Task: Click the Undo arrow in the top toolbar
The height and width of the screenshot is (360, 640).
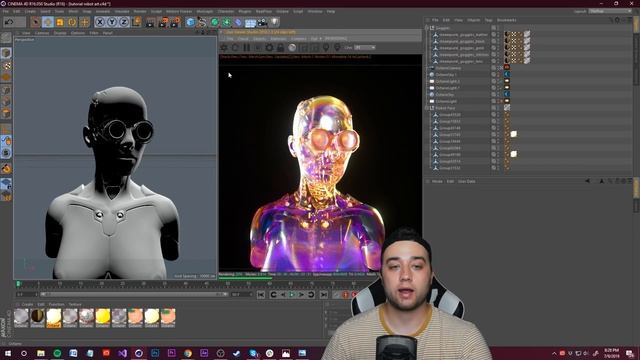Action: (x=9, y=22)
